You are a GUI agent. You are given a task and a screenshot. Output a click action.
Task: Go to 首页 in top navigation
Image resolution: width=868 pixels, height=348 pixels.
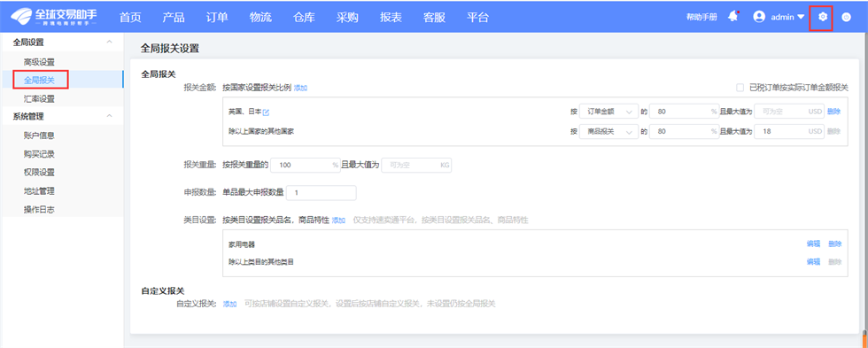pyautogui.click(x=130, y=17)
